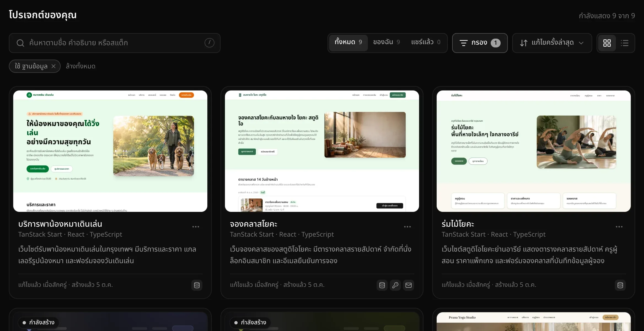Viewport: 644px width, 331px height.
Task: Click ล้างทั้งหมด to clear filters
Action: 80,66
